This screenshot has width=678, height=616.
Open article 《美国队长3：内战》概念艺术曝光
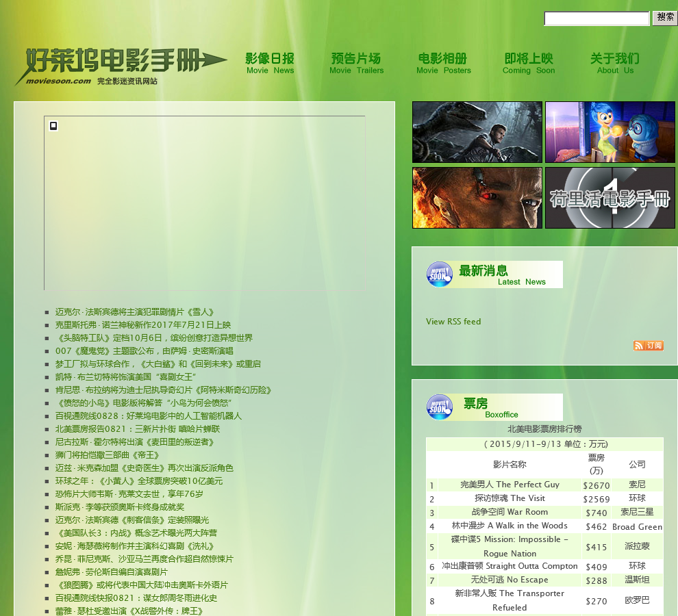[x=137, y=532]
